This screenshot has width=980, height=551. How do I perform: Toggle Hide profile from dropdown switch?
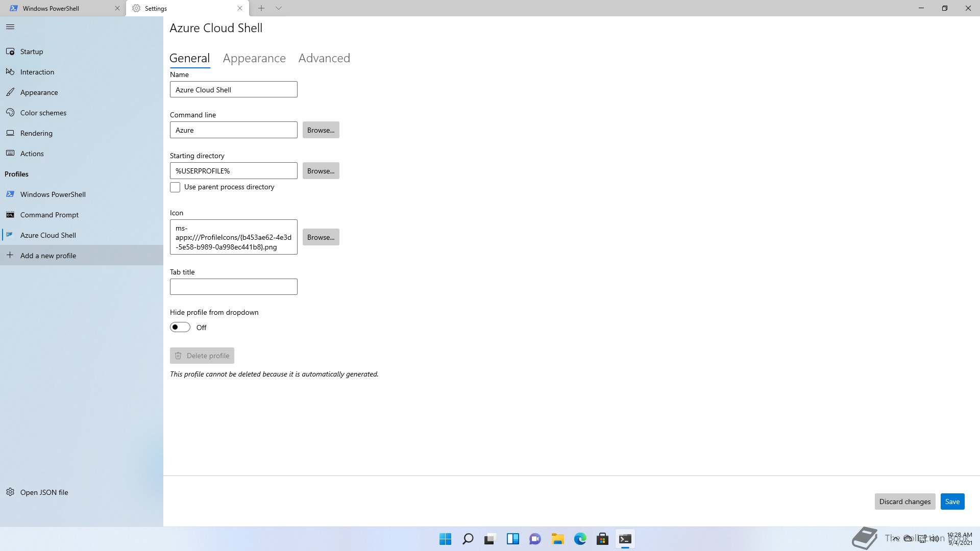click(180, 327)
